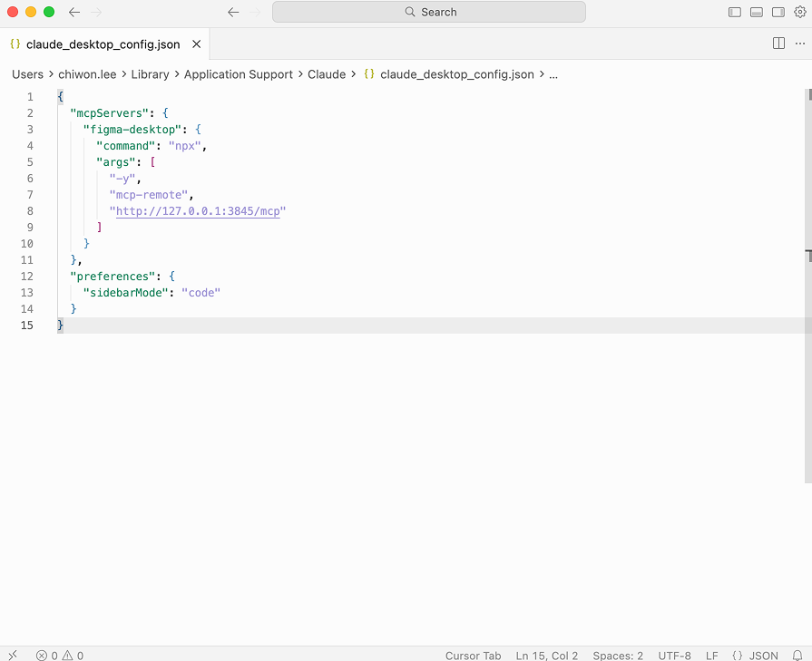Viewport: 812px width, 661px height.
Task: Follow the http://127.0.0.1:3845/mcp link
Action: click(x=198, y=210)
